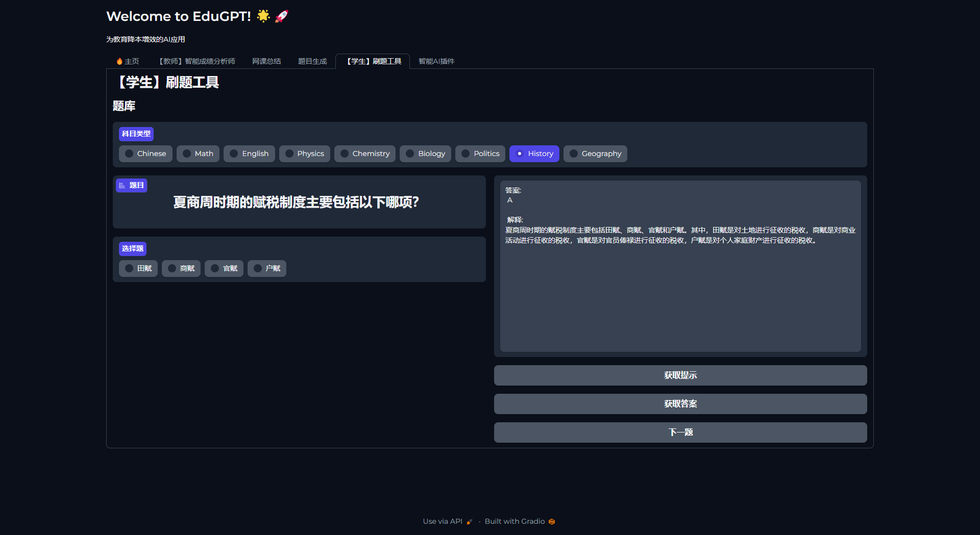Click the list icon on the 题目 badge
The height and width of the screenshot is (535, 980).
click(122, 185)
